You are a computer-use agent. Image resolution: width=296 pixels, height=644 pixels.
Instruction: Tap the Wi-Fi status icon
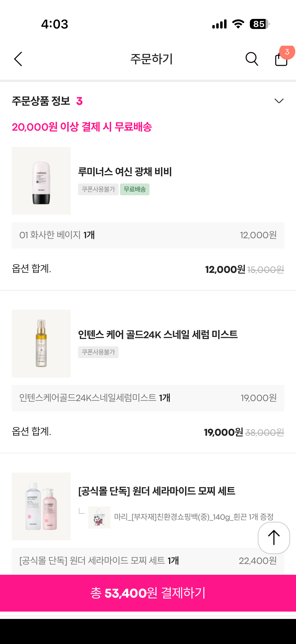point(238,24)
